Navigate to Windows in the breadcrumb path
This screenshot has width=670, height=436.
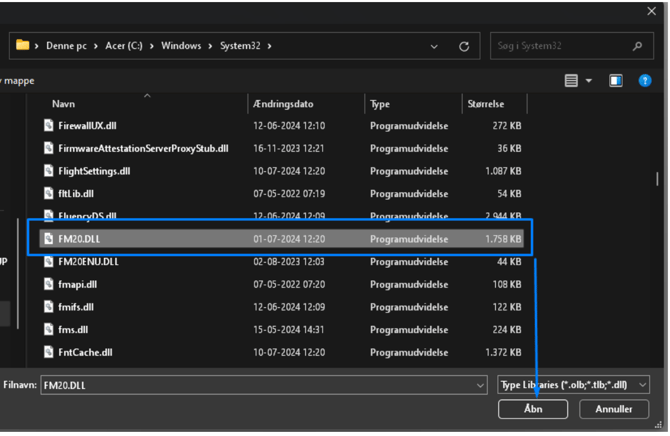181,46
